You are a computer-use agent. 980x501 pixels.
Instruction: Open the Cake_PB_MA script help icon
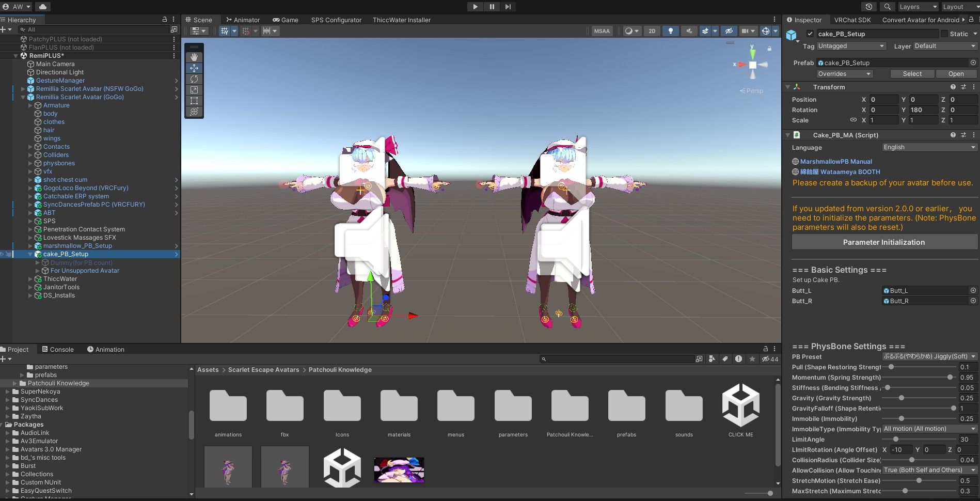953,135
